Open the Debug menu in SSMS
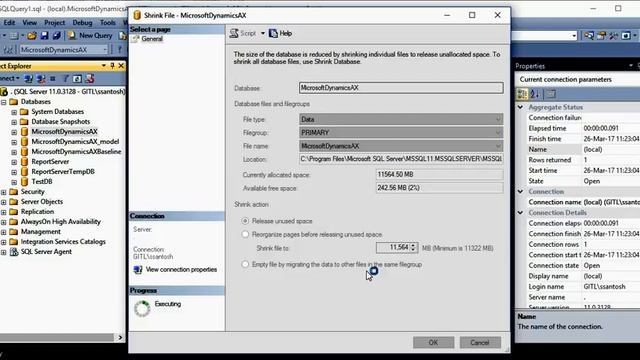Image resolution: width=640 pixels, height=360 pixels. (82, 23)
